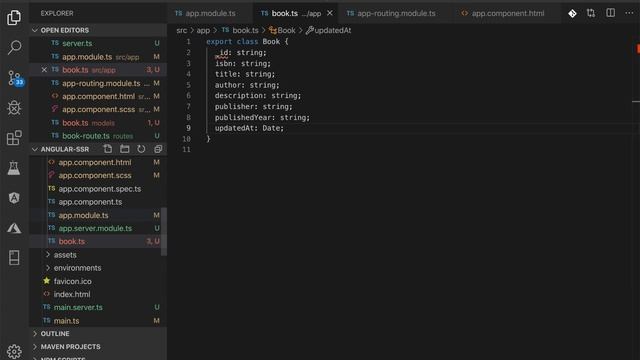Open the Azure triangle icon view
The width and height of the screenshot is (640, 360).
[x=14, y=228]
